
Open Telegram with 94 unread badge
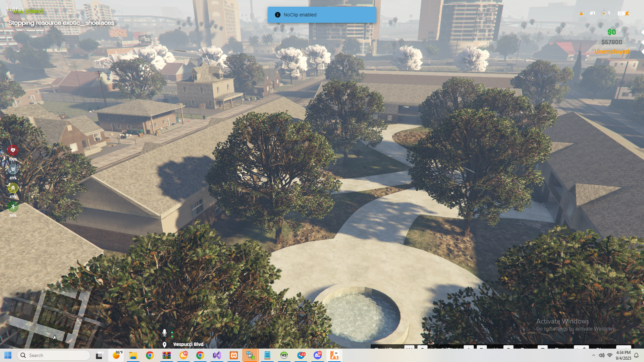click(301, 355)
